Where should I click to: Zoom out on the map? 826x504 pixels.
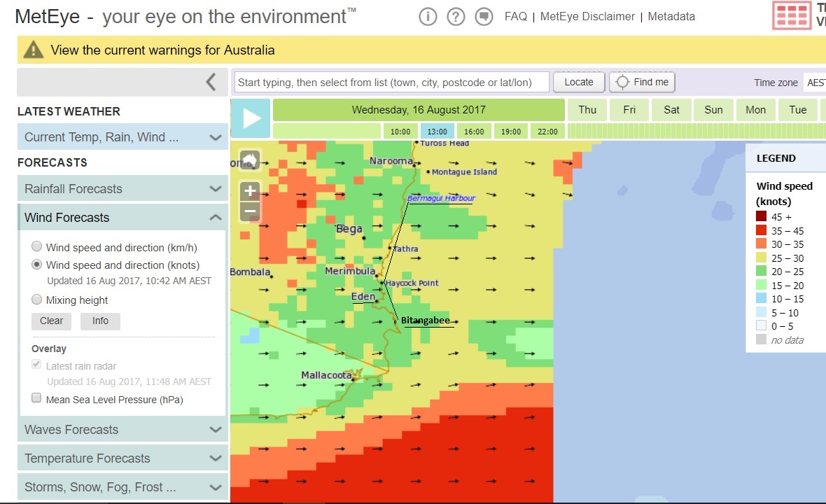[250, 211]
